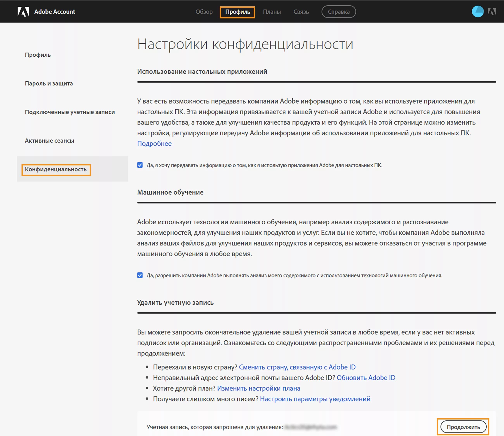Go to the Связь tab

point(301,12)
